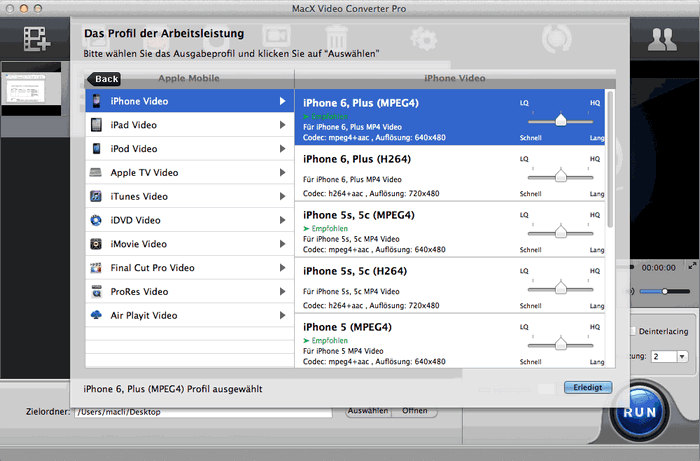Adjust iPhone 5 (MPEG4) quality slider

click(560, 345)
